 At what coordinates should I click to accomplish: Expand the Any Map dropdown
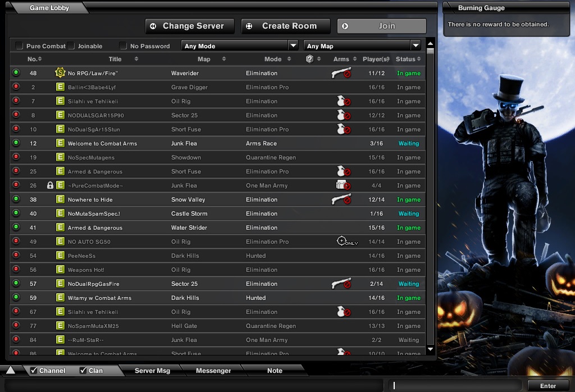[x=362, y=46]
